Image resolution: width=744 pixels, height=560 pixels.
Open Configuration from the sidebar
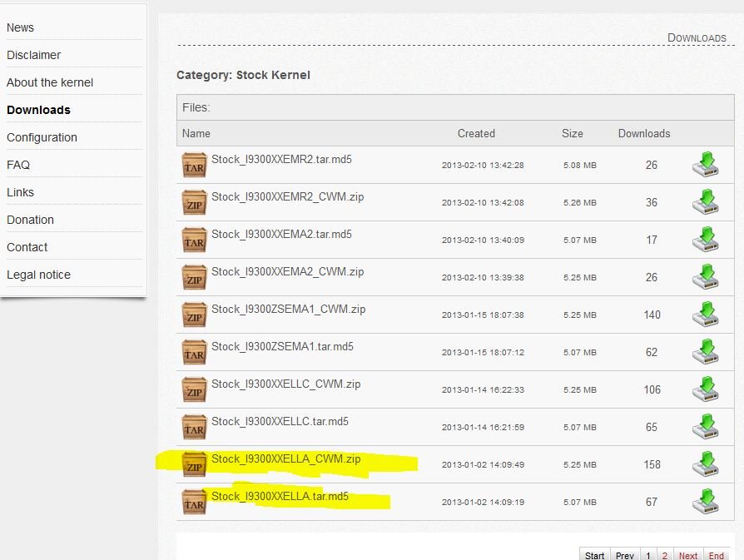(x=42, y=137)
